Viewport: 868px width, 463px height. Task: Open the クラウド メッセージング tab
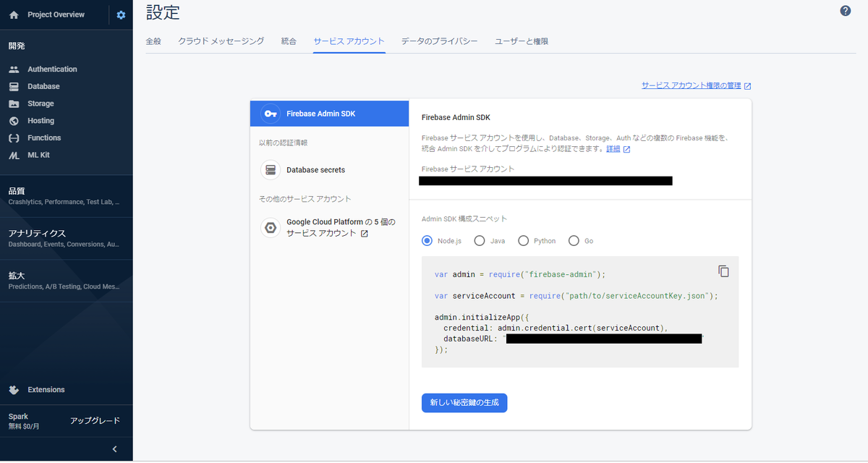pos(221,41)
